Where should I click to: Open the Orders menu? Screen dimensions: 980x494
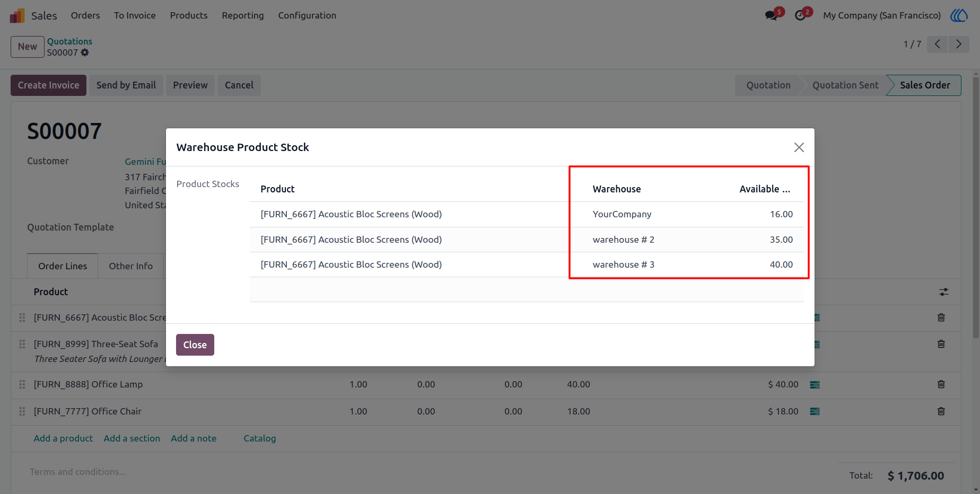[85, 15]
